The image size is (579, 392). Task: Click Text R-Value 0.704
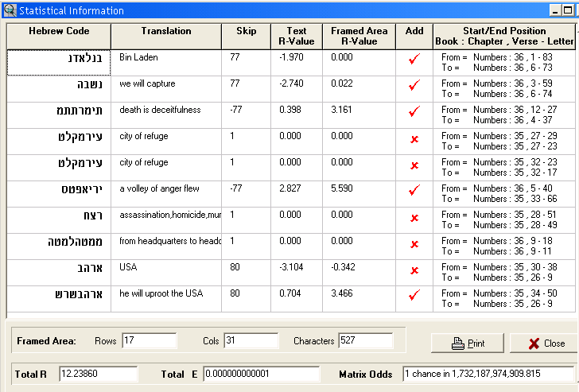click(x=290, y=293)
